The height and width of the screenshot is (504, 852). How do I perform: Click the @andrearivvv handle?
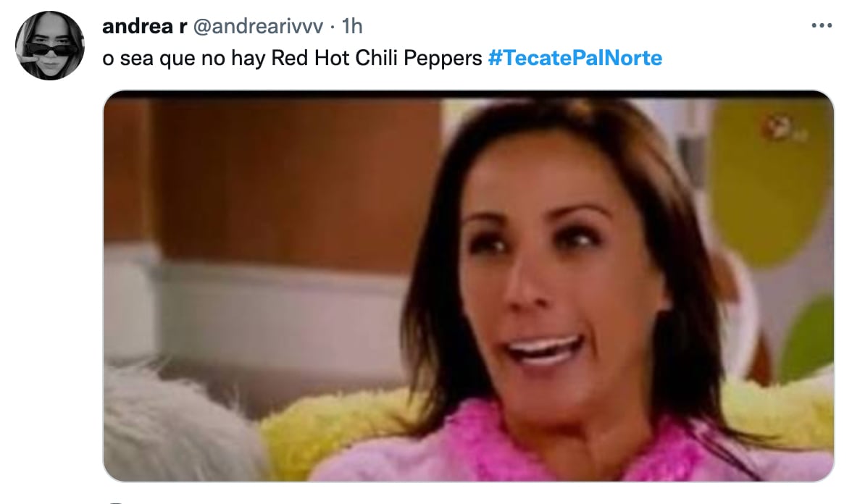click(258, 26)
